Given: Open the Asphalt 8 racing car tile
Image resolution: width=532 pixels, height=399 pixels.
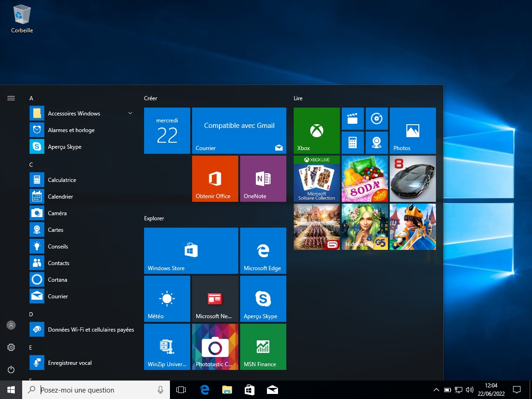Looking at the screenshot, I should (x=412, y=179).
